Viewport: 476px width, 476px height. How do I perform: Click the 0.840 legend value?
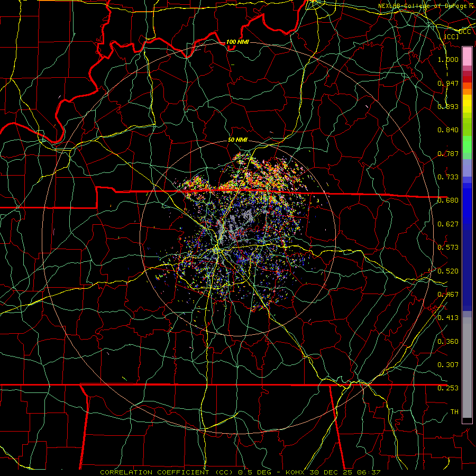pyautogui.click(x=448, y=130)
